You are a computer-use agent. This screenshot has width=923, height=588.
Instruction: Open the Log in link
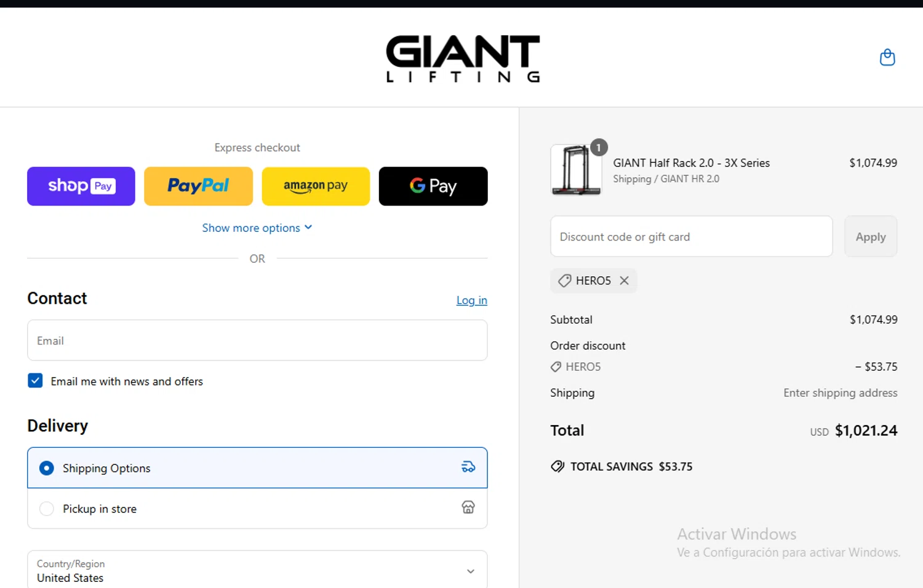pos(471,300)
